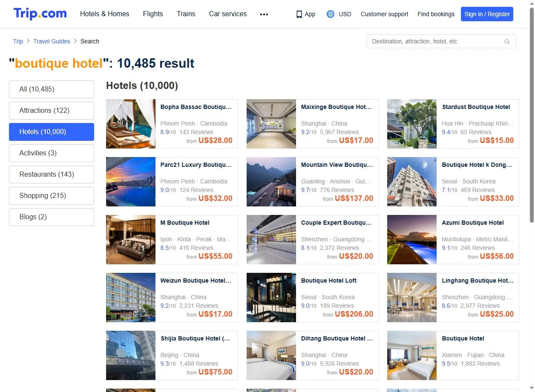The image size is (535, 392).
Task: Open Weizun Boutique Hotel photo
Action: [131, 298]
